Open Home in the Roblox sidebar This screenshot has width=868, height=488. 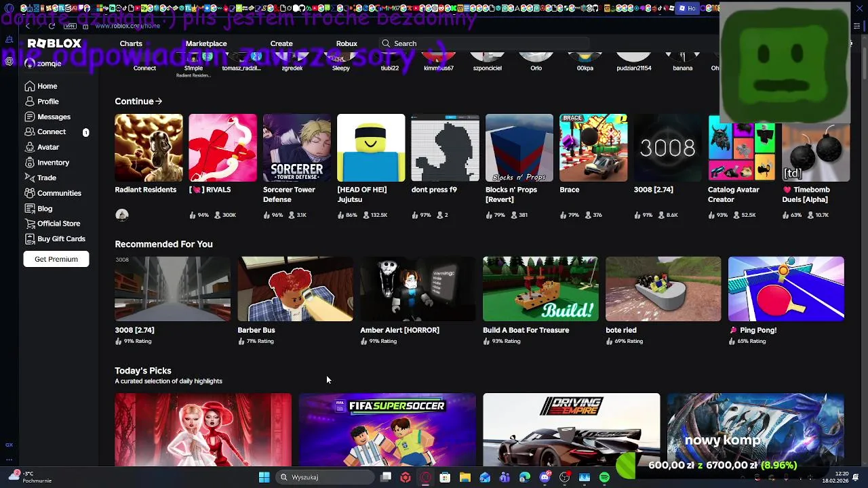(x=41, y=86)
